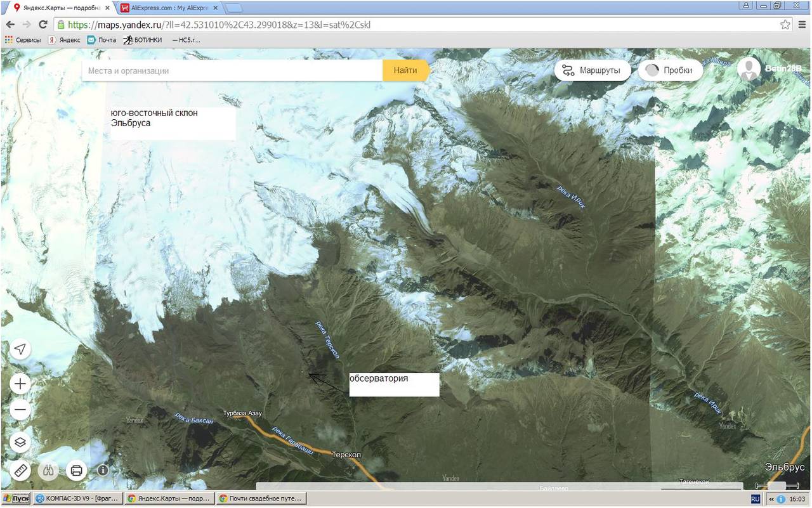Screen dimensions: 812x508
Task: Open the Яндекс bookmark
Action: point(65,40)
